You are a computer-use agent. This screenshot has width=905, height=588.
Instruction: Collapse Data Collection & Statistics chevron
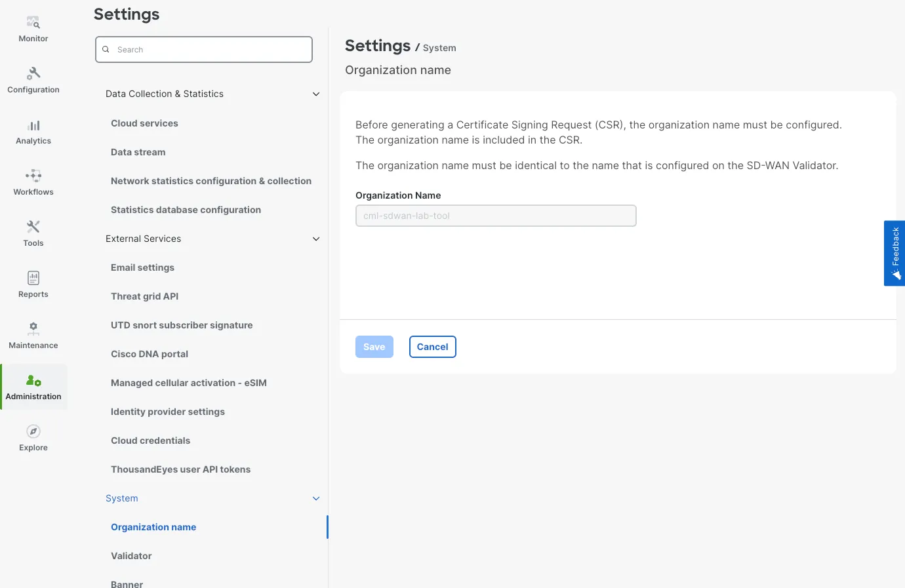[x=316, y=94]
